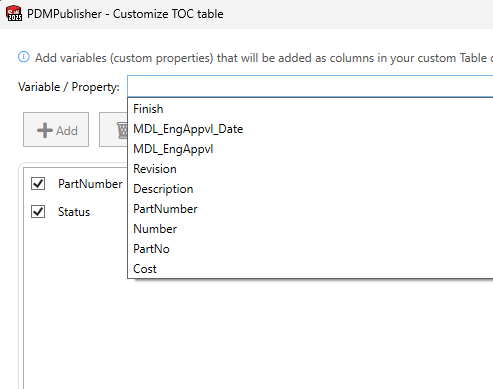
Task: Click the PartNumber label in checked list
Action: pos(90,184)
